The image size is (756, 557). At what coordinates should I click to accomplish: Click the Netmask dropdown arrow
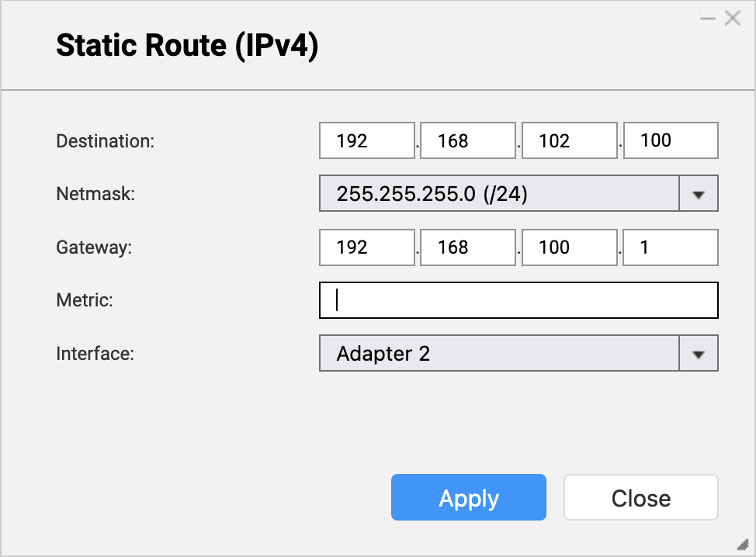(x=699, y=194)
